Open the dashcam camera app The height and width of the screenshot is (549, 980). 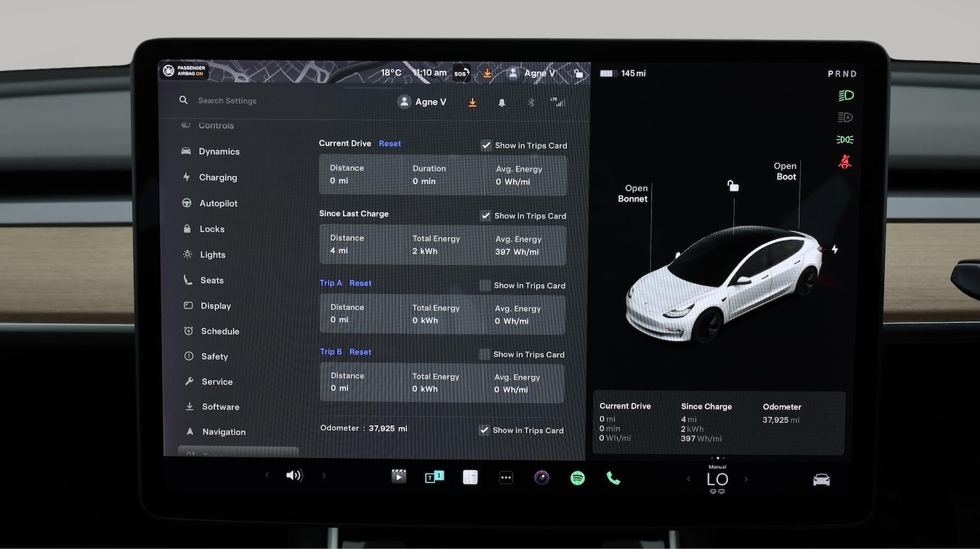pyautogui.click(x=542, y=478)
